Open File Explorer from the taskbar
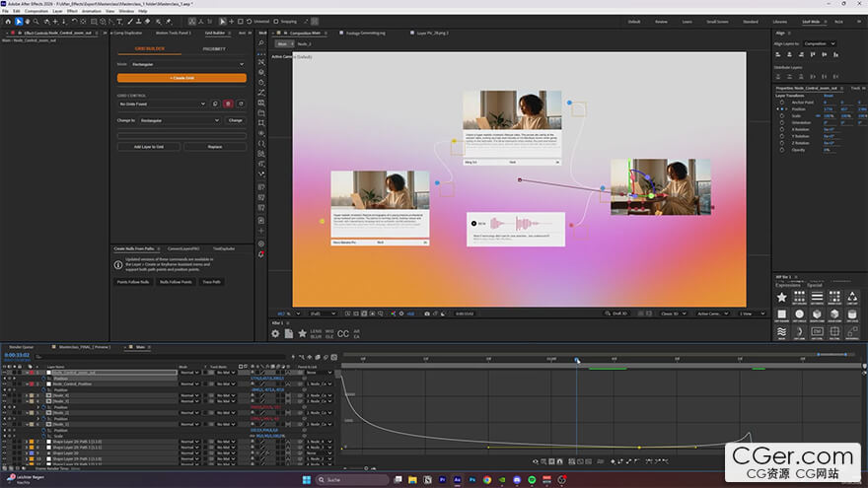This screenshot has width=868, height=488. click(x=412, y=480)
